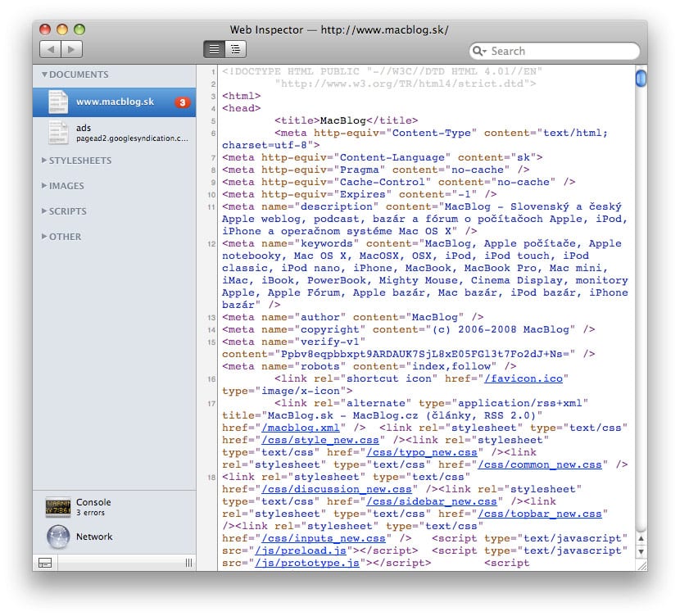Image resolution: width=680 pixels, height=616 pixels.
Task: Expand the OTHER section
Action: click(x=44, y=236)
